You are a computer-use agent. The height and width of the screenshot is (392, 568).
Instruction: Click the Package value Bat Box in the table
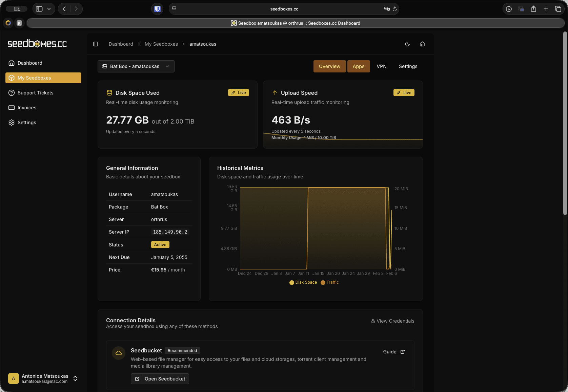(160, 207)
